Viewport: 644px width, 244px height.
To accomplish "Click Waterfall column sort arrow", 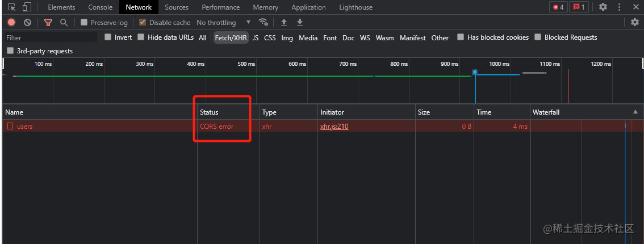I will tap(635, 112).
